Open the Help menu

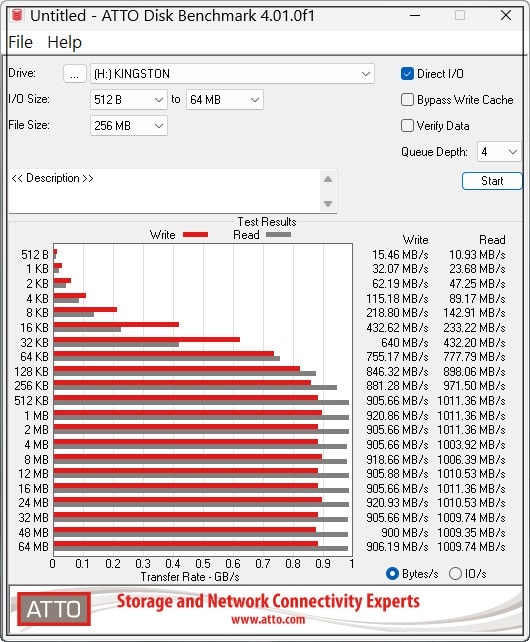coord(64,42)
